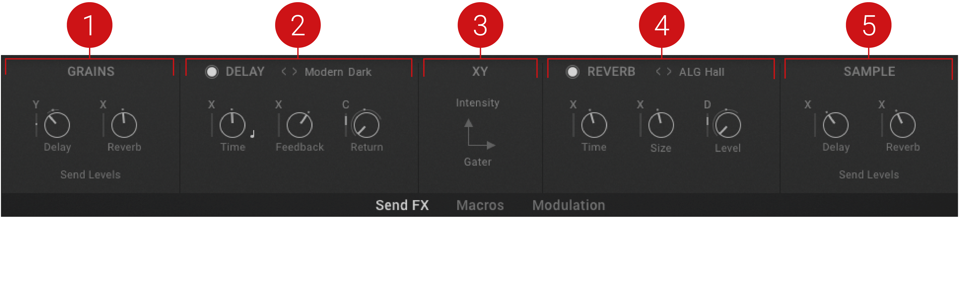Image resolution: width=980 pixels, height=281 pixels.
Task: Click the Sample Reverb send knob
Action: pyautogui.click(x=902, y=125)
